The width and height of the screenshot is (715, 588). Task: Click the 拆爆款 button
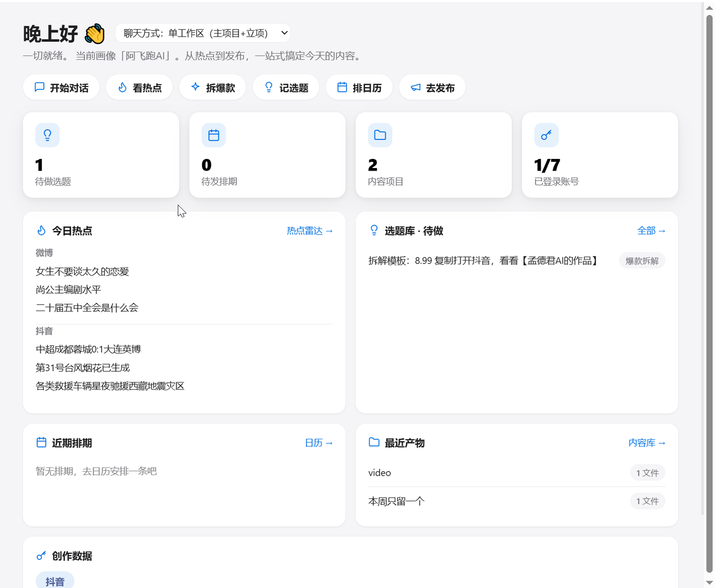click(x=212, y=87)
